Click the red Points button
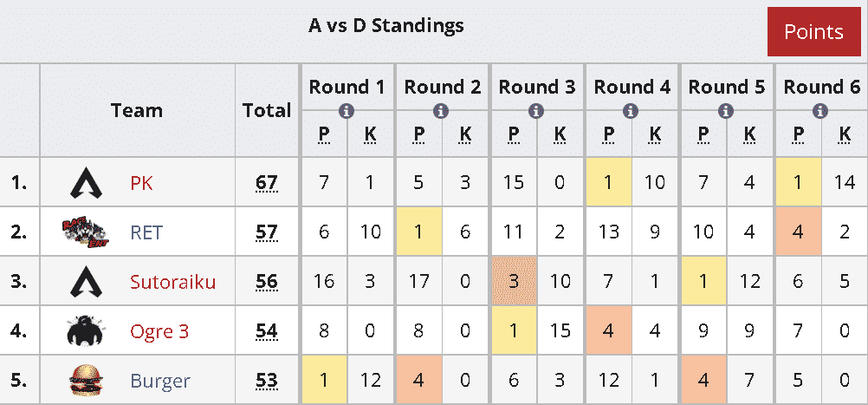 [x=813, y=31]
